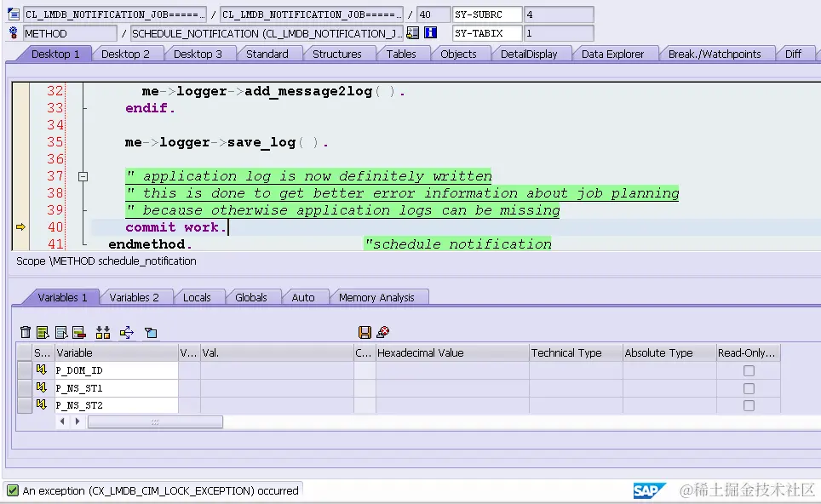
Task: Select the row selector for P_DOM_ID
Action: (25, 370)
